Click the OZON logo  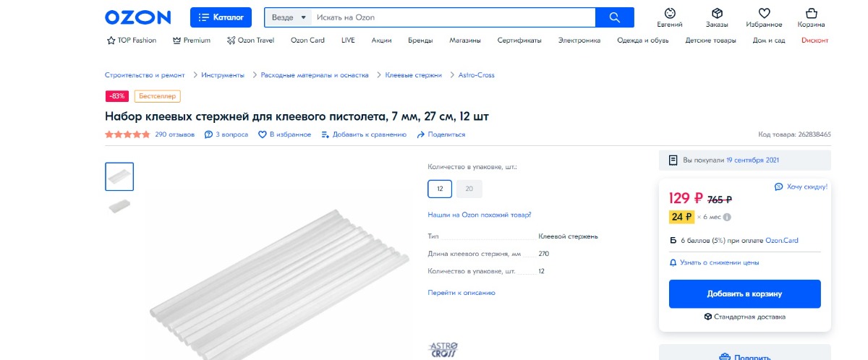(x=137, y=17)
